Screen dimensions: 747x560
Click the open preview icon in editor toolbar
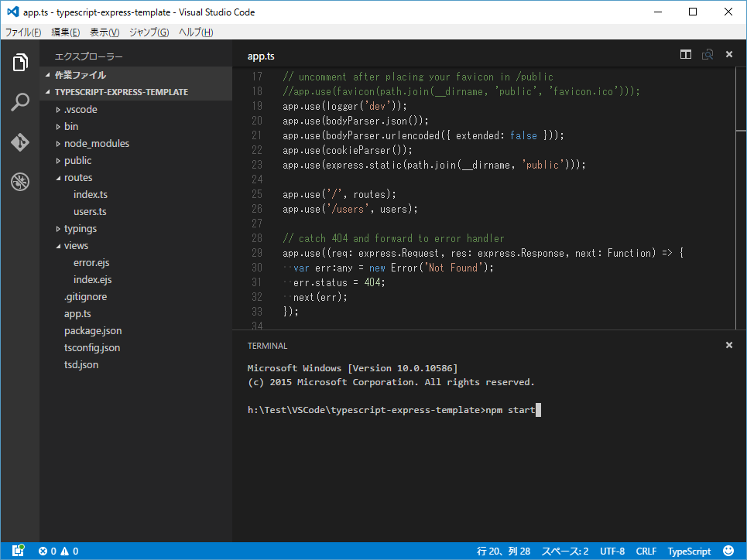coord(708,54)
